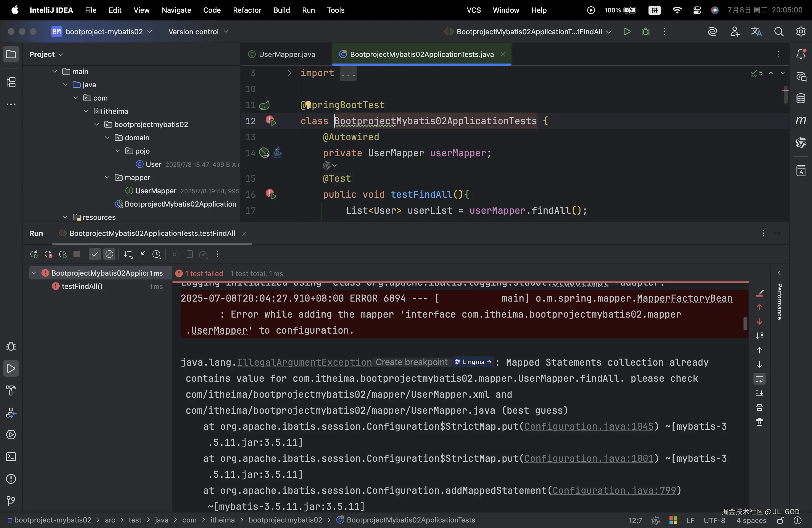Open the Git tool window icon
812x528 pixels.
pyautogui.click(x=11, y=501)
